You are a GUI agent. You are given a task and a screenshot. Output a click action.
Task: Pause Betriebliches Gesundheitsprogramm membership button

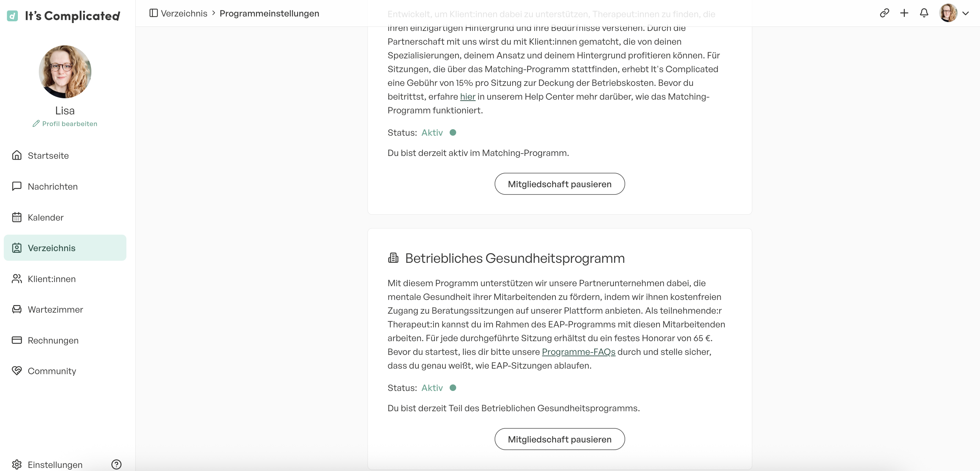click(559, 439)
